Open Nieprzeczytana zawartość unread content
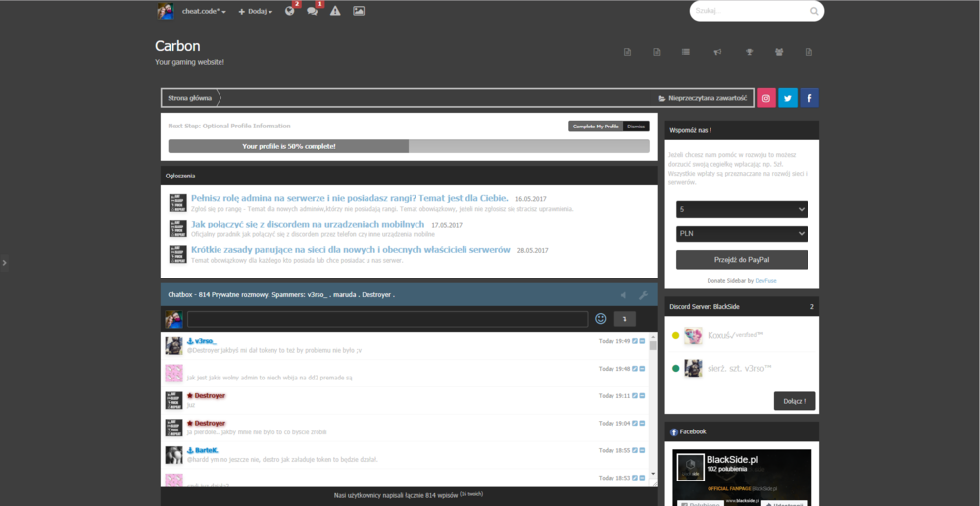 click(x=703, y=98)
